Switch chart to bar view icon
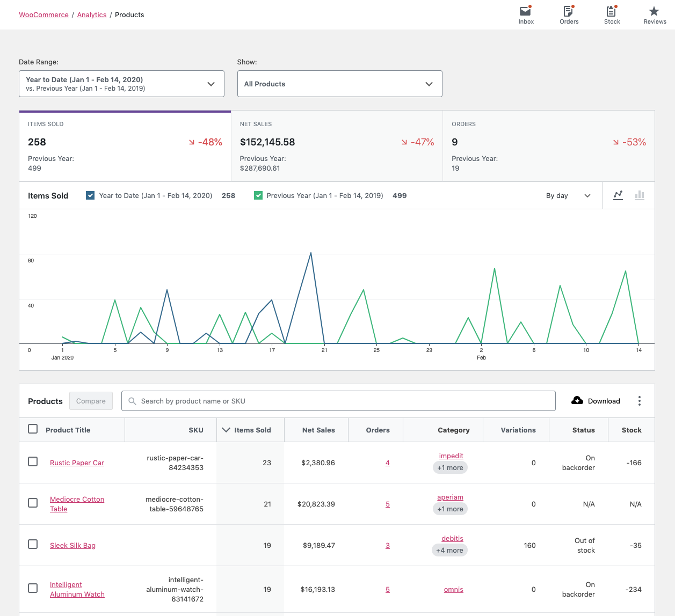The width and height of the screenshot is (675, 616). [639, 195]
